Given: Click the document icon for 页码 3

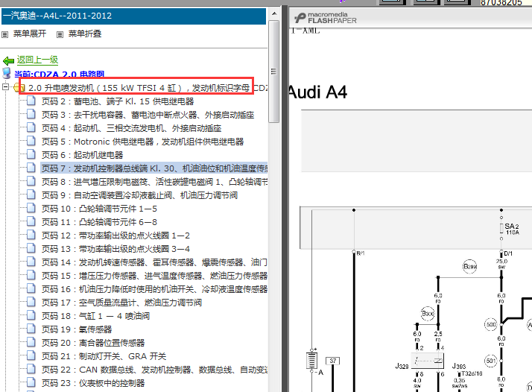Looking at the screenshot, I should 31,114.
